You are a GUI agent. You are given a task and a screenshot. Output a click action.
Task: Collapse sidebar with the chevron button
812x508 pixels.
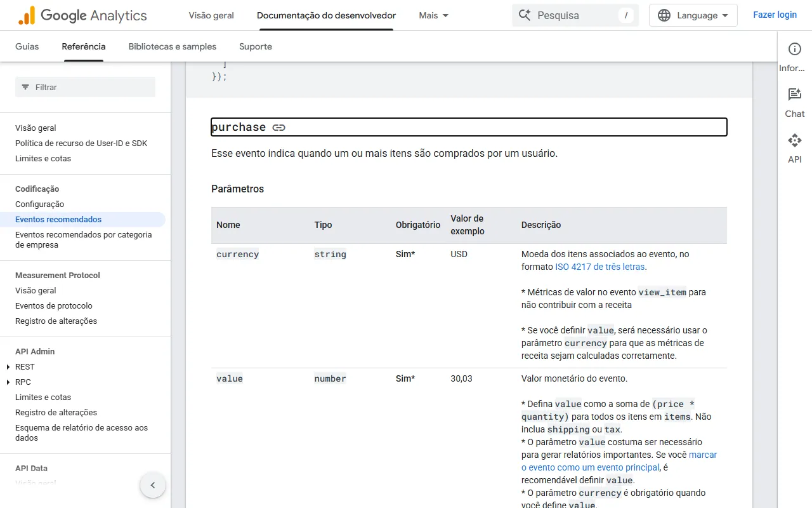point(153,485)
